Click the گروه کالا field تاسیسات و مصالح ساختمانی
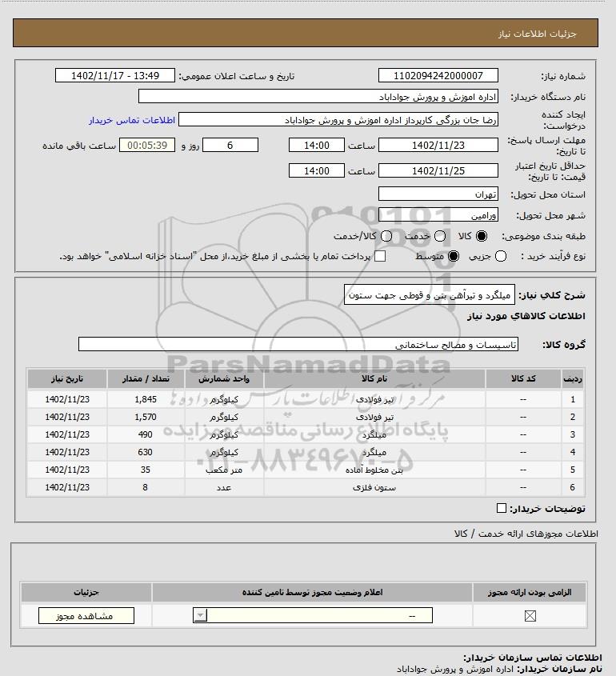Image resolution: width=616 pixels, height=676 pixels. [x=298, y=345]
